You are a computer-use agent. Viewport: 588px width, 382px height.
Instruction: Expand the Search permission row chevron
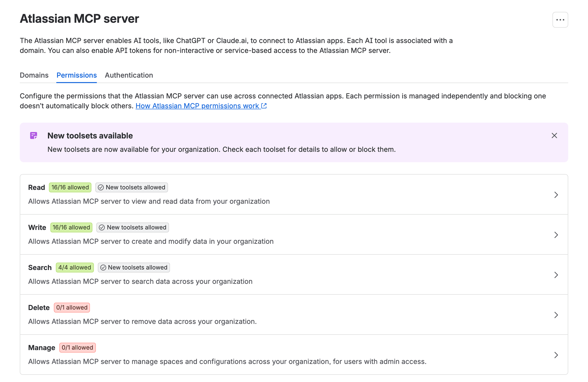click(556, 275)
